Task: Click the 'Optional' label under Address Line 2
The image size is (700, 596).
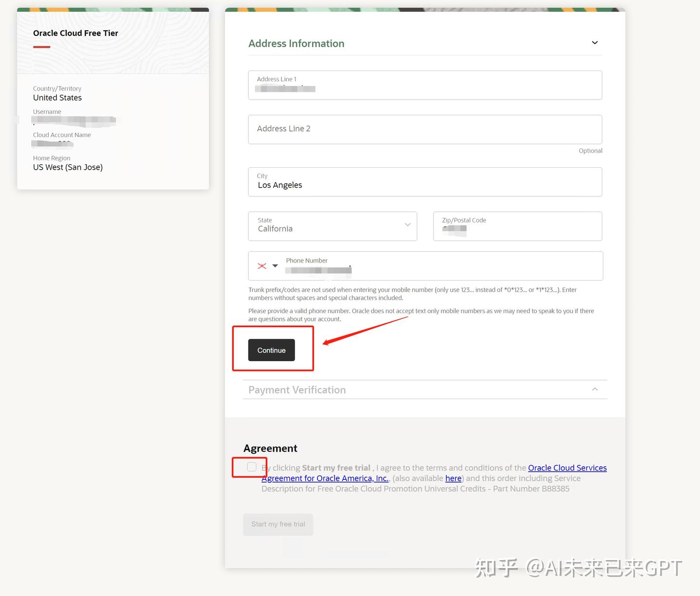Action: click(x=590, y=151)
